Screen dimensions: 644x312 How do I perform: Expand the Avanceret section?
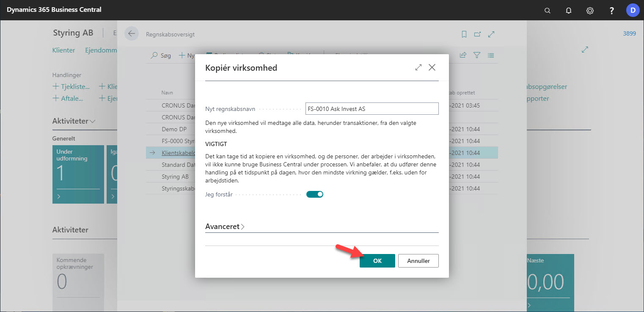[x=225, y=226]
